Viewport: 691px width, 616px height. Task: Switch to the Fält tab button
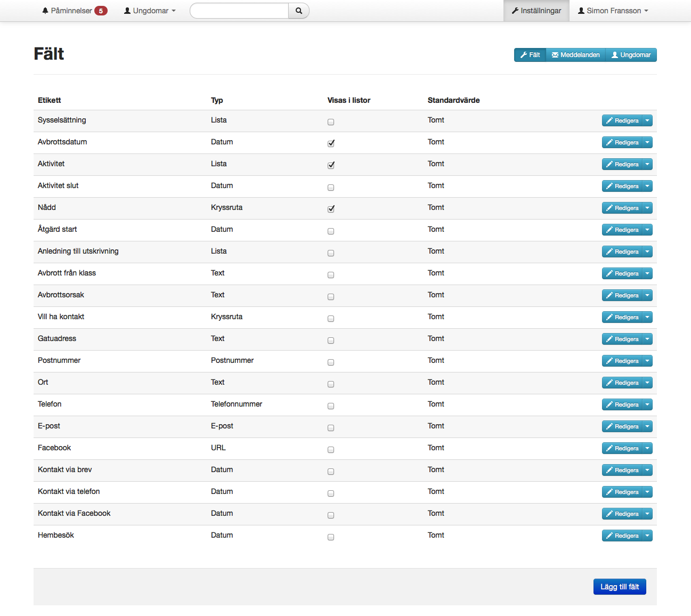pos(530,55)
